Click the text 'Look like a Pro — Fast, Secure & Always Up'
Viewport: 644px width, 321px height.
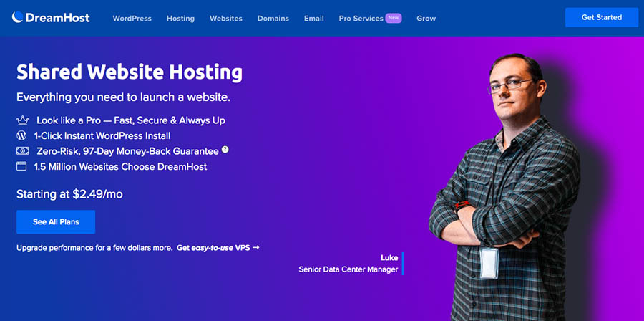pyautogui.click(x=131, y=120)
